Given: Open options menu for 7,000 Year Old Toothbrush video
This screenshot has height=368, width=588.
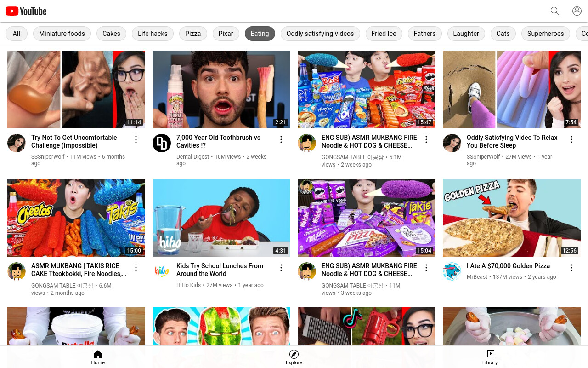Looking at the screenshot, I should pos(281,139).
